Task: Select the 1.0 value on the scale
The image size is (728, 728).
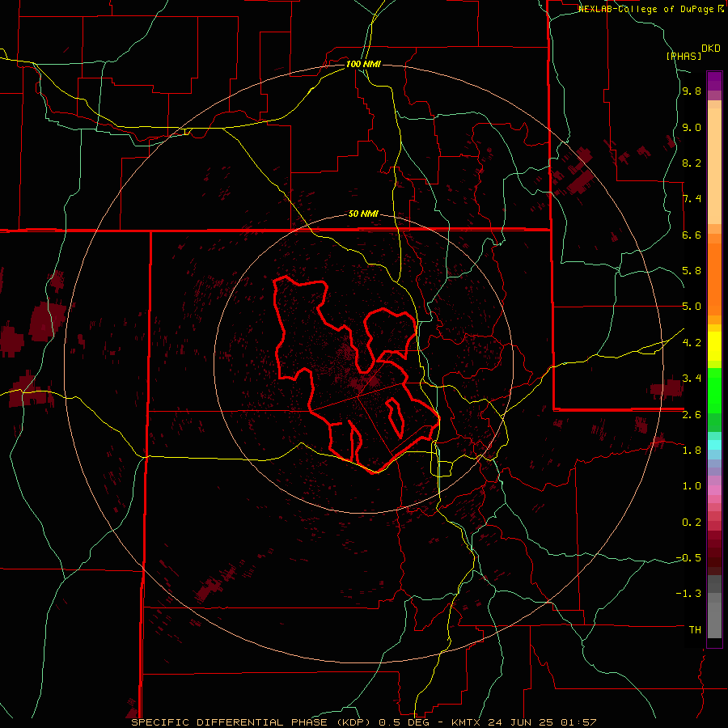Action: [x=692, y=486]
